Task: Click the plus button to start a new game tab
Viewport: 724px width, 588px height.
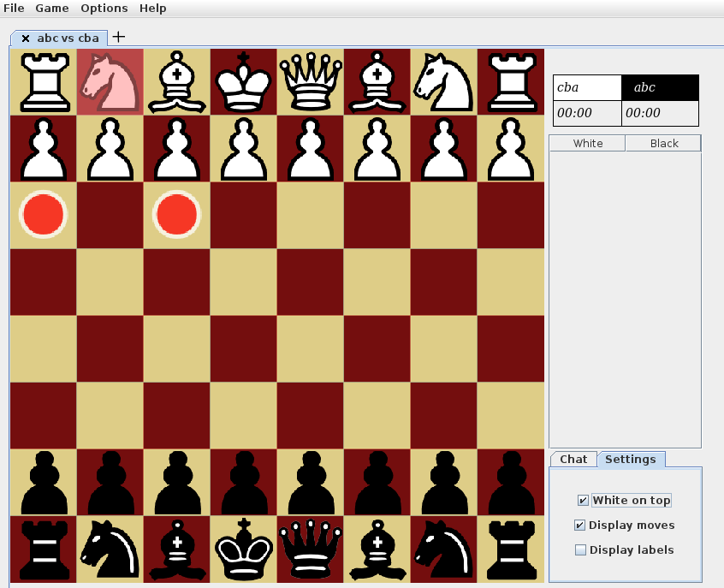Action: coord(118,36)
